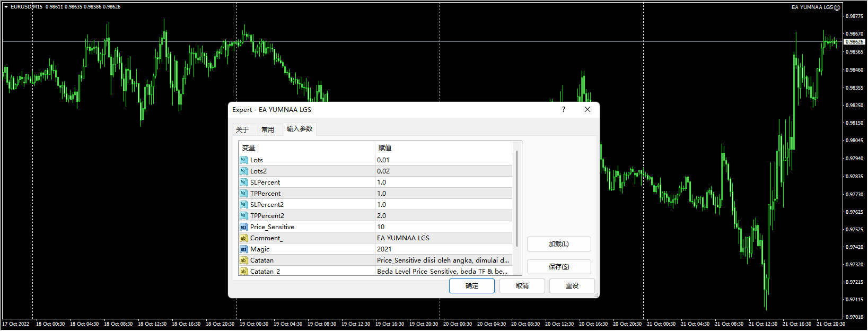Click the EA smiley icon on chart
The width and height of the screenshot is (868, 331).
[837, 7]
